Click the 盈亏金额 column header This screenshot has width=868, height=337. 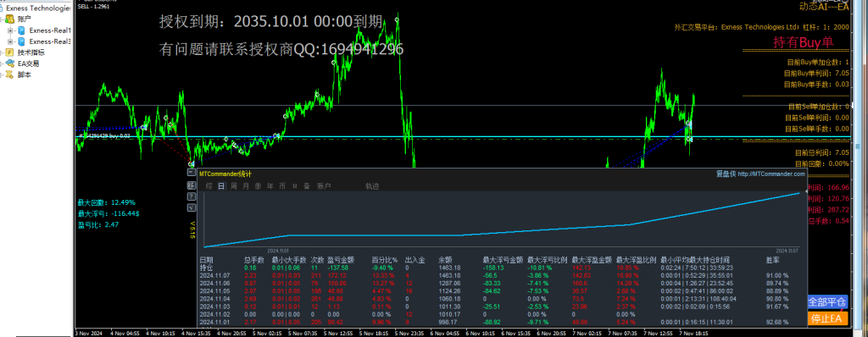coord(340,260)
